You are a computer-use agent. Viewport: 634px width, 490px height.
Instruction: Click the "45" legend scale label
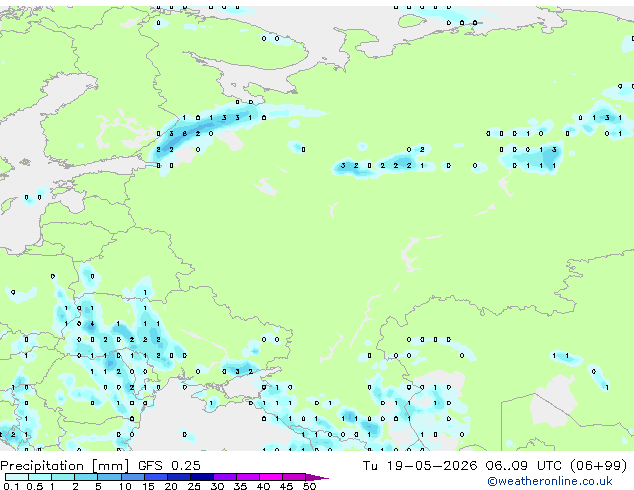(x=286, y=486)
